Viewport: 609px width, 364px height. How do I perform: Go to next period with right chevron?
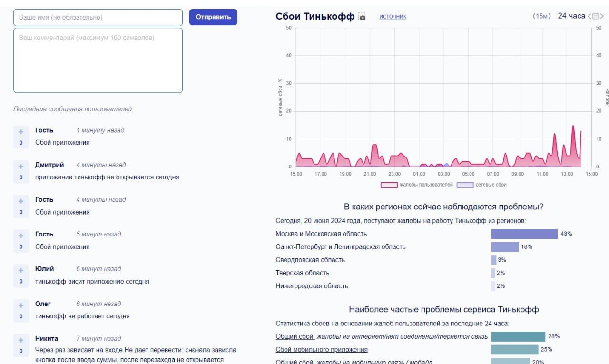click(x=602, y=16)
